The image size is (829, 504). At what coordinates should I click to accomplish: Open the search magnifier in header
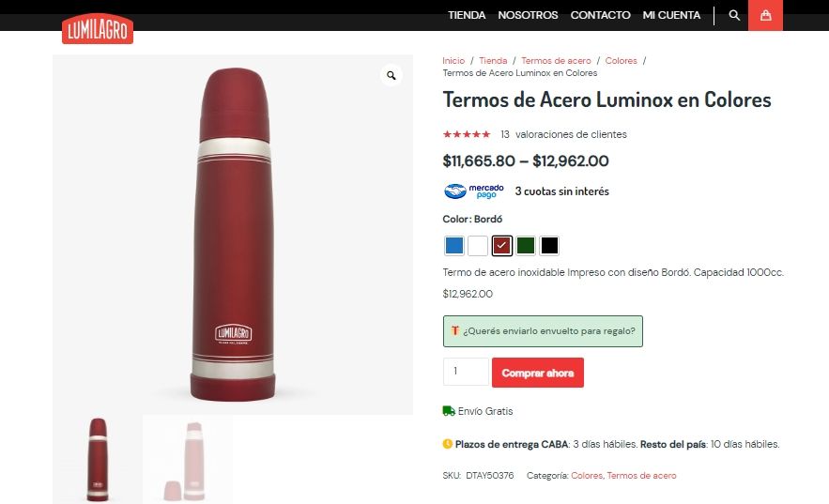(734, 15)
